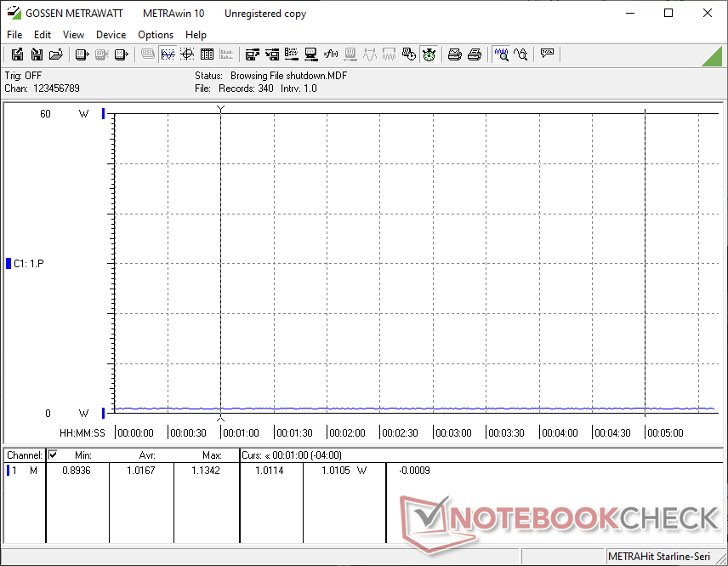Click the top cursor marker at 00:01:00
Screen dimensions: 728x566
pos(221,109)
